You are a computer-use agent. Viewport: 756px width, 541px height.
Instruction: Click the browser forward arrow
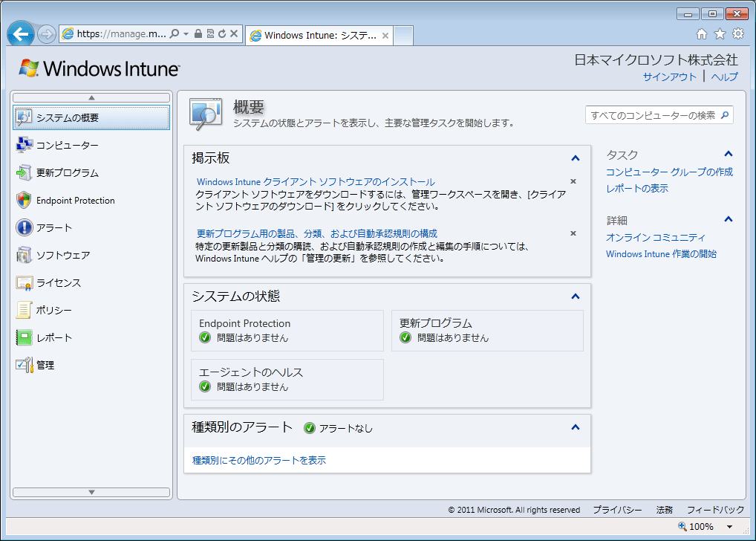[47, 33]
